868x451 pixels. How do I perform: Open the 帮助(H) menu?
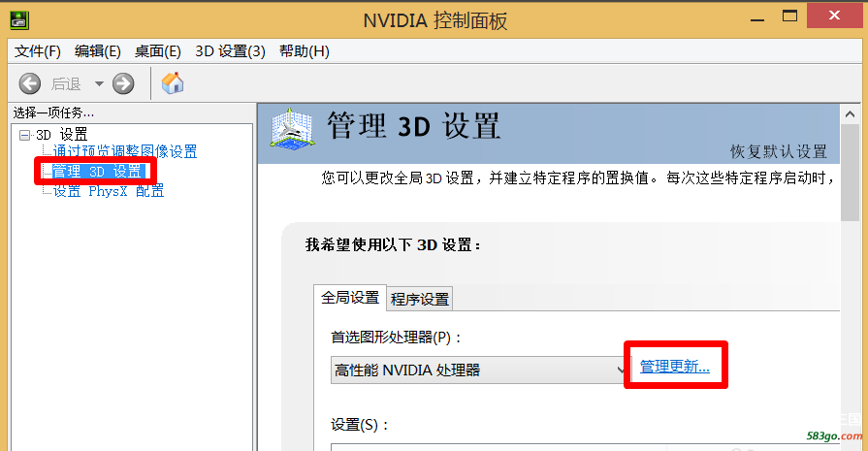pyautogui.click(x=304, y=51)
